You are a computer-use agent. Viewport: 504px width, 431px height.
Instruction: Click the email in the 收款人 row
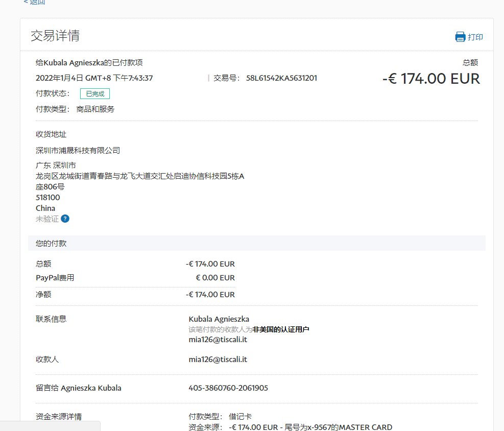[218, 360]
